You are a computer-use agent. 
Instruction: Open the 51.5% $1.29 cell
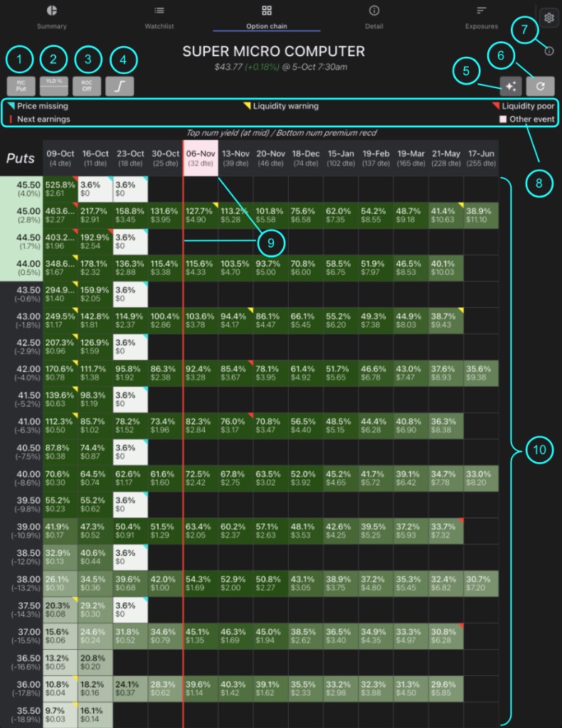tap(165, 530)
